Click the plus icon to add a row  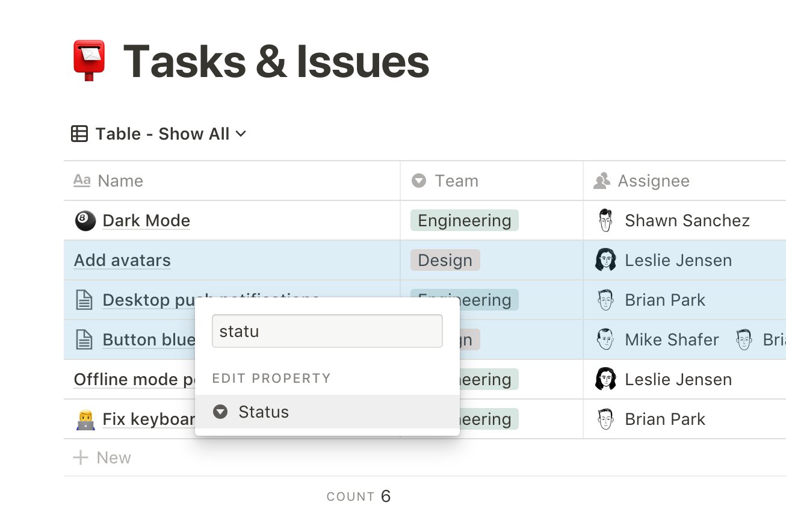pyautogui.click(x=80, y=458)
